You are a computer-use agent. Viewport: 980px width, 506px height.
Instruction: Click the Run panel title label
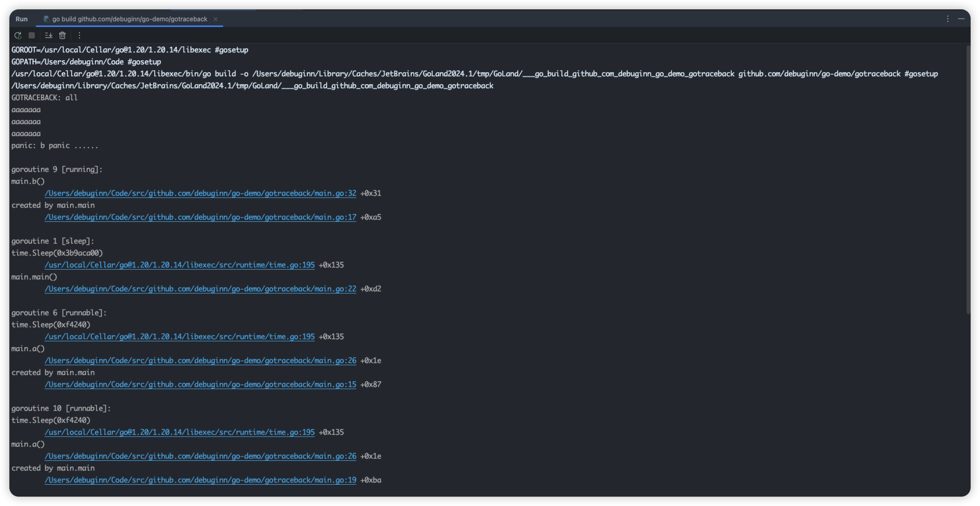[21, 19]
